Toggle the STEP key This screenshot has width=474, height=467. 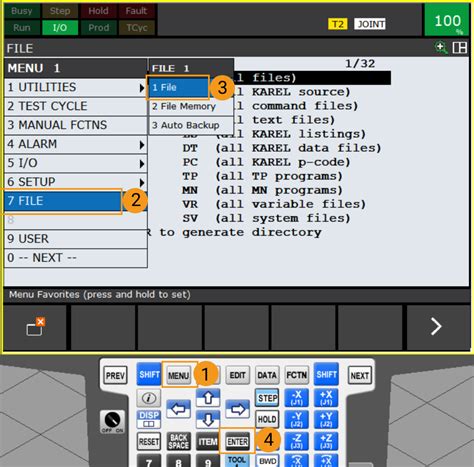(x=267, y=398)
